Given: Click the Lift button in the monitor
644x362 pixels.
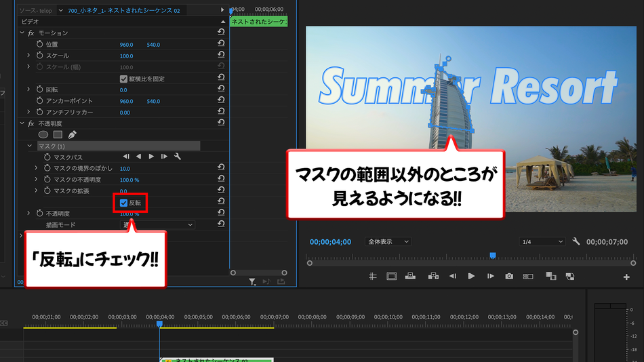Looking at the screenshot, I should (x=410, y=276).
